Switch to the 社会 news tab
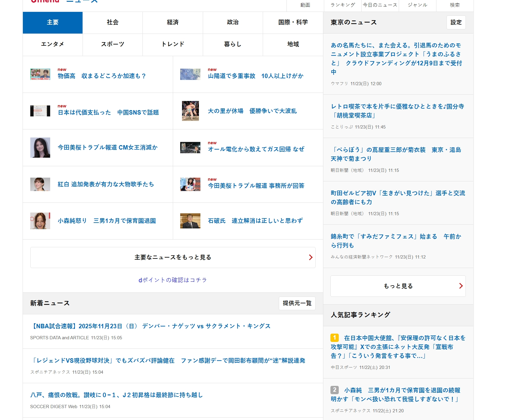Viewport: 516px width, 420px height. point(112,22)
